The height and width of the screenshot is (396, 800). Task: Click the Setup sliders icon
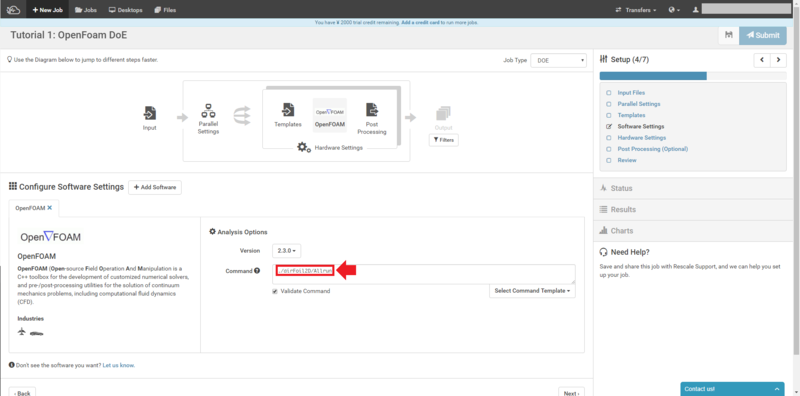click(604, 59)
